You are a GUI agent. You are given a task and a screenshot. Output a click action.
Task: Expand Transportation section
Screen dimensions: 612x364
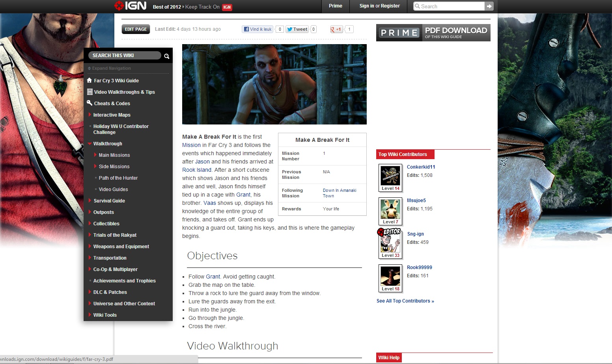[90, 258]
